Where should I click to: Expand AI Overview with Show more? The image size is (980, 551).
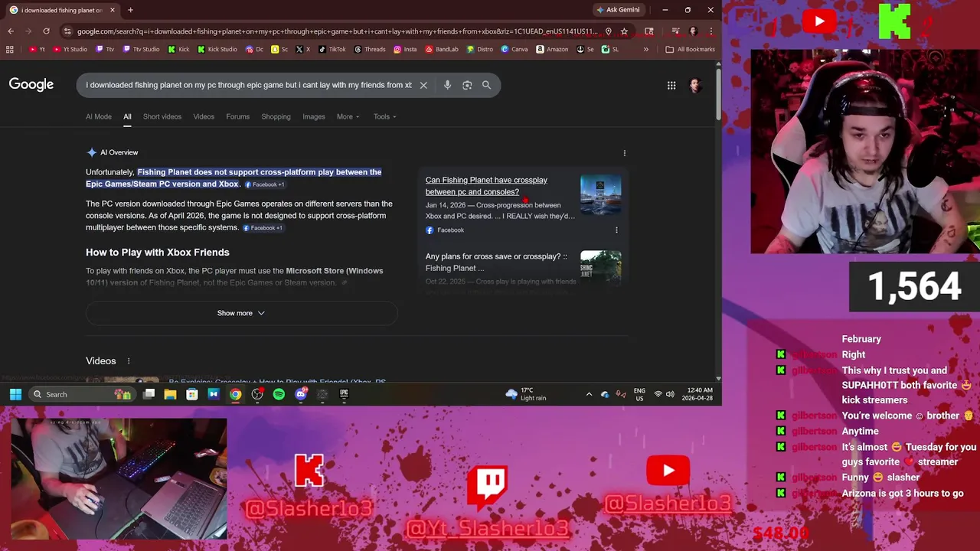(241, 313)
